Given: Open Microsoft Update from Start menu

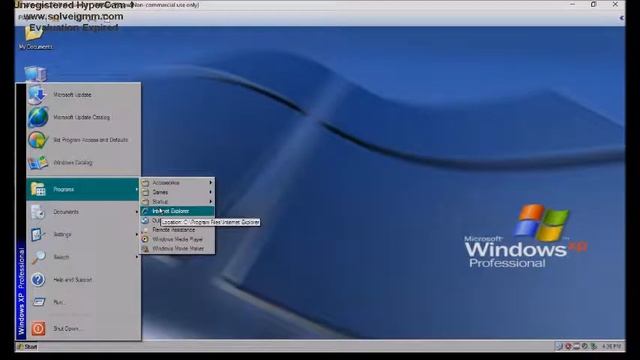Looking at the screenshot, I should tap(83, 95).
